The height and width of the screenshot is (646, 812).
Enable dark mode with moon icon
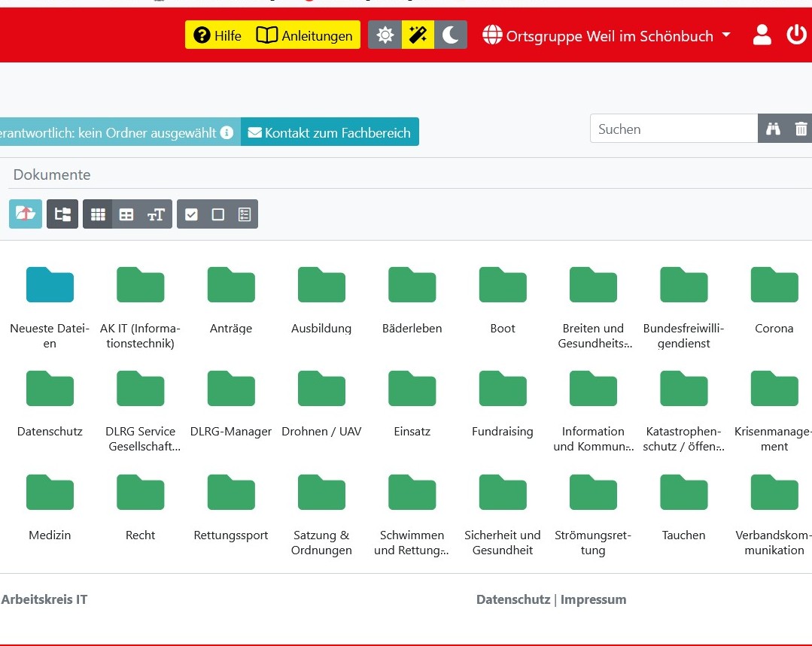450,35
